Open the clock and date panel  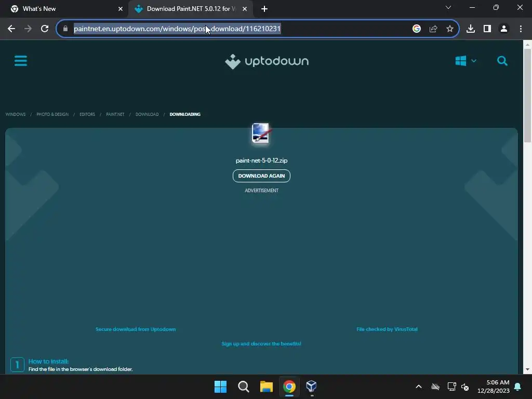(x=494, y=387)
